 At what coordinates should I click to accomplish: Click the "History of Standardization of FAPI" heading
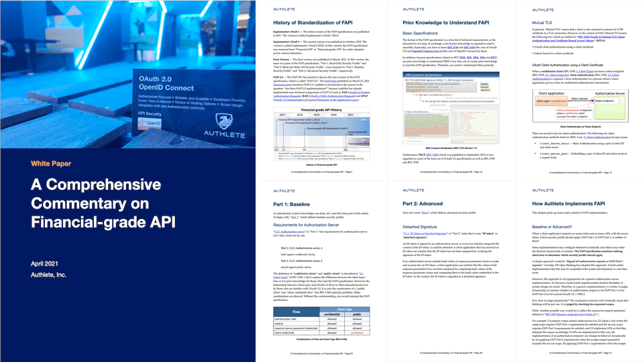pyautogui.click(x=313, y=23)
